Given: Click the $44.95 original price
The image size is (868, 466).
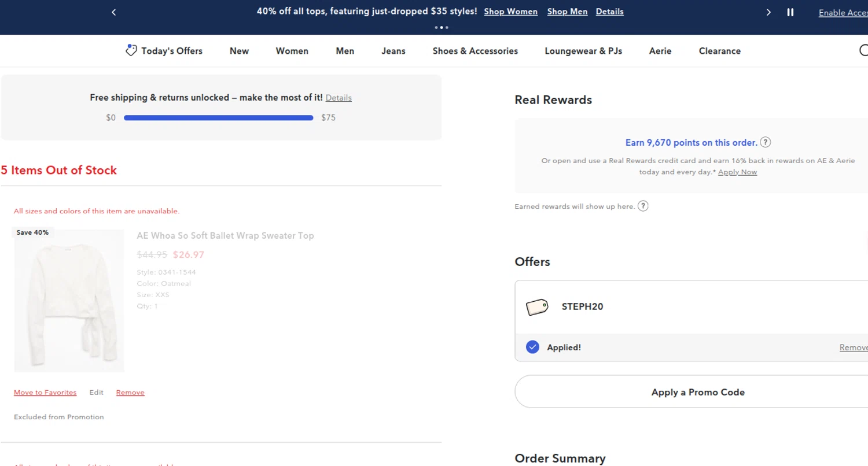Looking at the screenshot, I should click(152, 254).
